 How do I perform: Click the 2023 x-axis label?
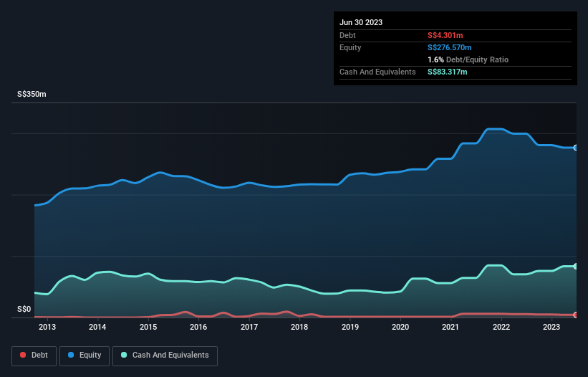551,327
